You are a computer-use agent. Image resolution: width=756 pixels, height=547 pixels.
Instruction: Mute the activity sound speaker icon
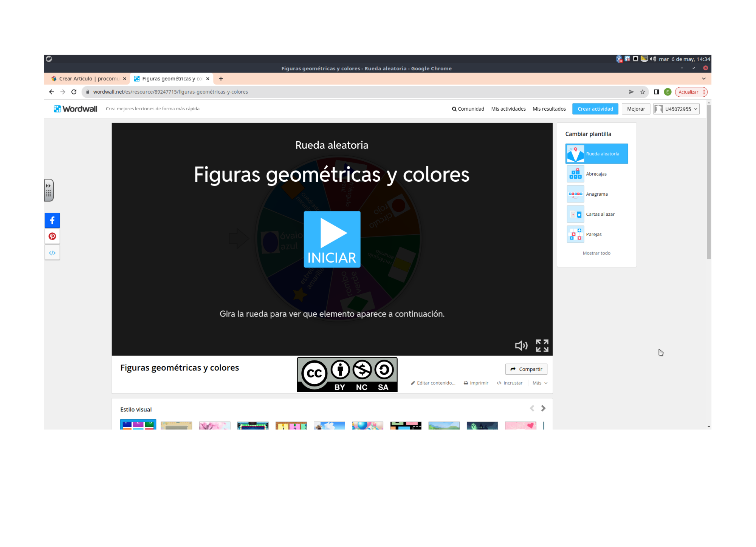click(x=521, y=345)
